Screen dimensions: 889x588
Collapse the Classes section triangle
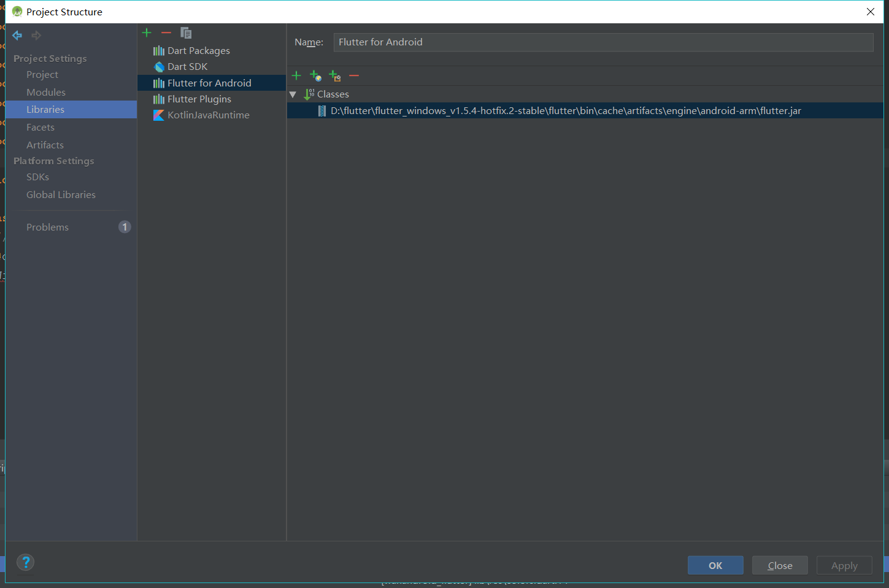tap(293, 94)
